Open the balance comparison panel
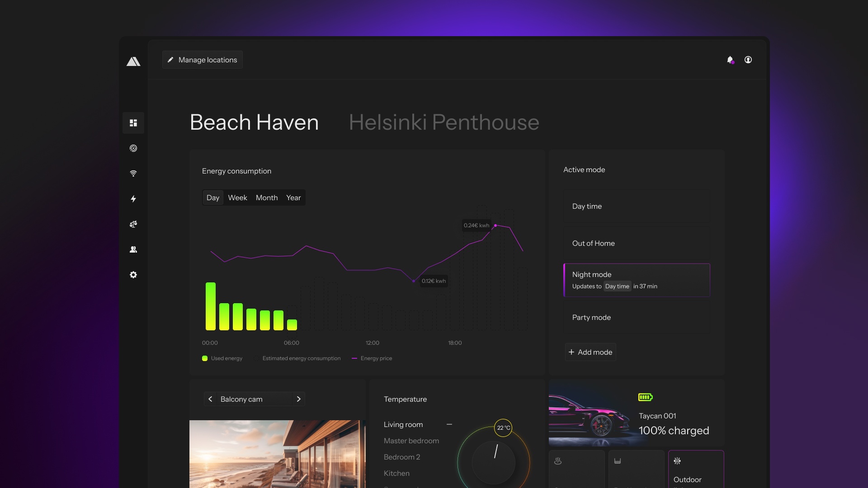This screenshot has height=488, width=868. click(133, 224)
